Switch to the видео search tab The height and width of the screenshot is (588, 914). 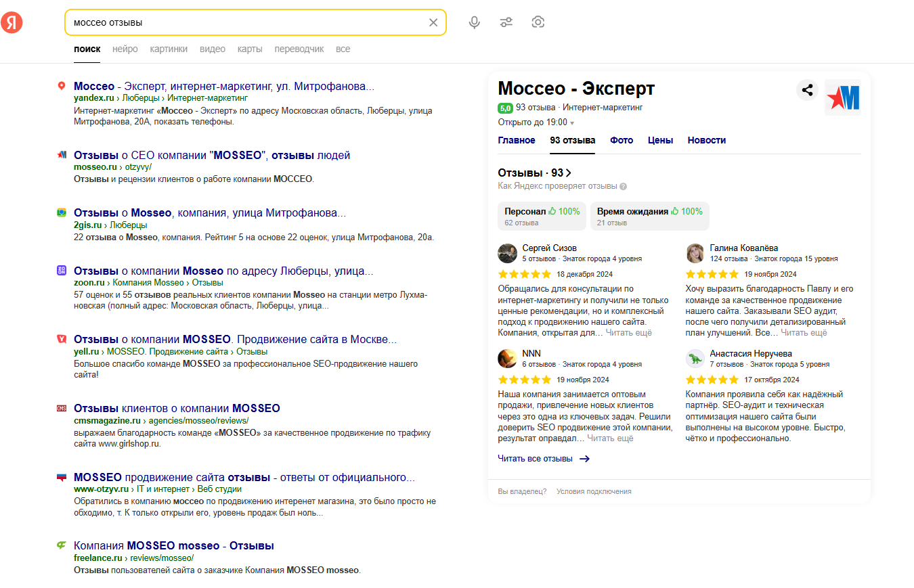coord(213,49)
